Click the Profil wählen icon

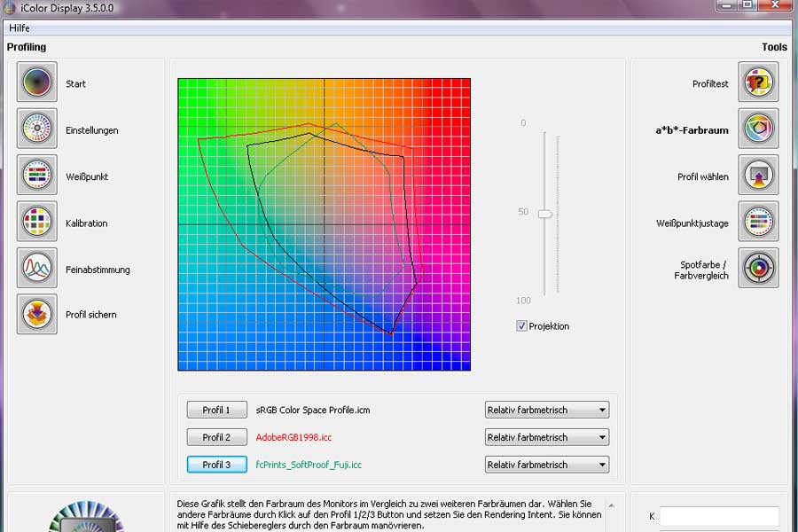[758, 175]
